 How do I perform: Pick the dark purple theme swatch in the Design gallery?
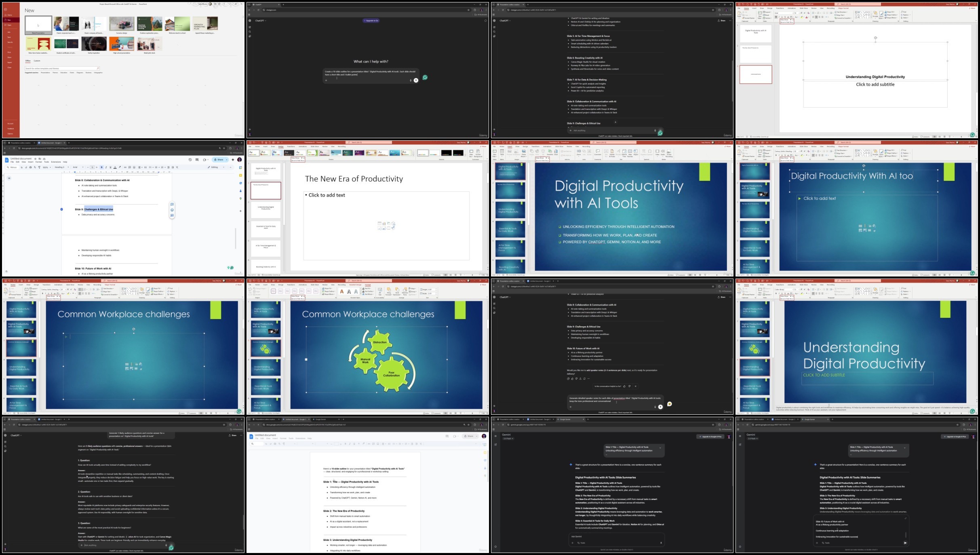(359, 153)
